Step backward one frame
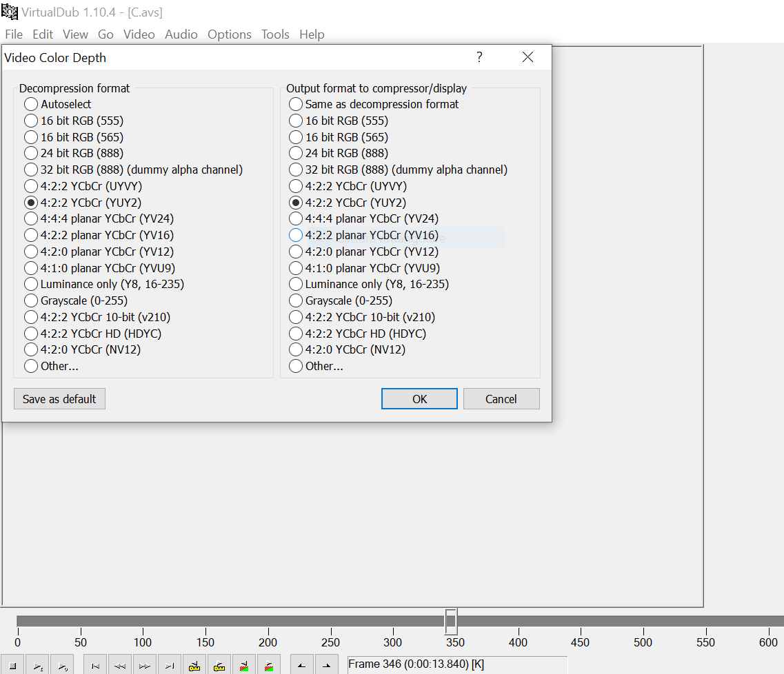 tap(120, 666)
